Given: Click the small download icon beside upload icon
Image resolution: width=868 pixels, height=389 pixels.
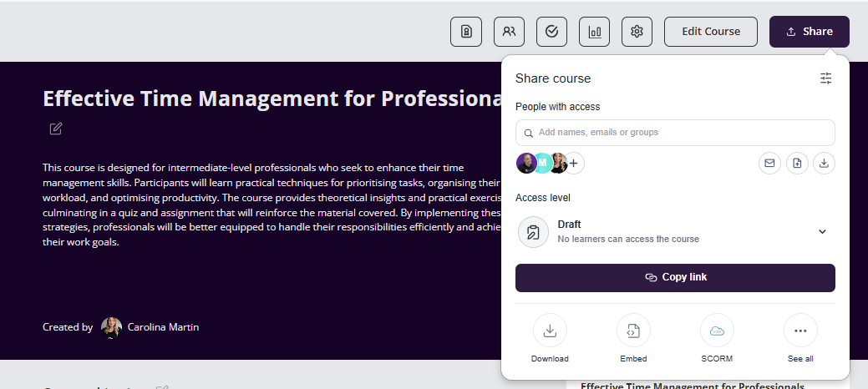Looking at the screenshot, I should [824, 164].
